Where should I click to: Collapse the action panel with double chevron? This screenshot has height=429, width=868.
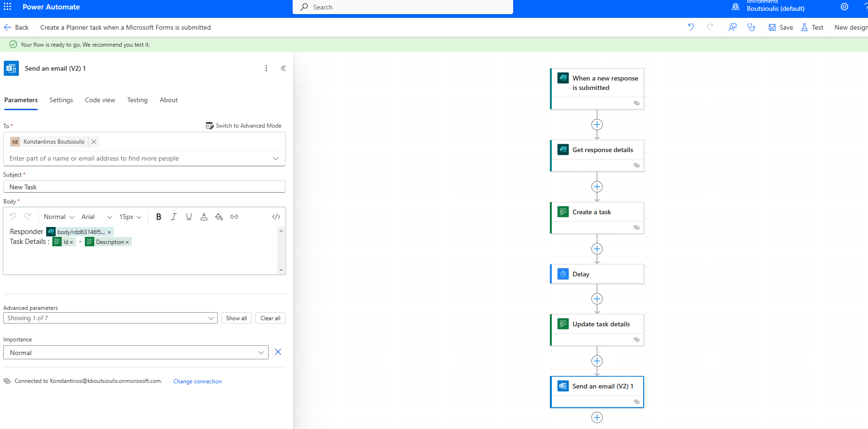[x=283, y=68]
